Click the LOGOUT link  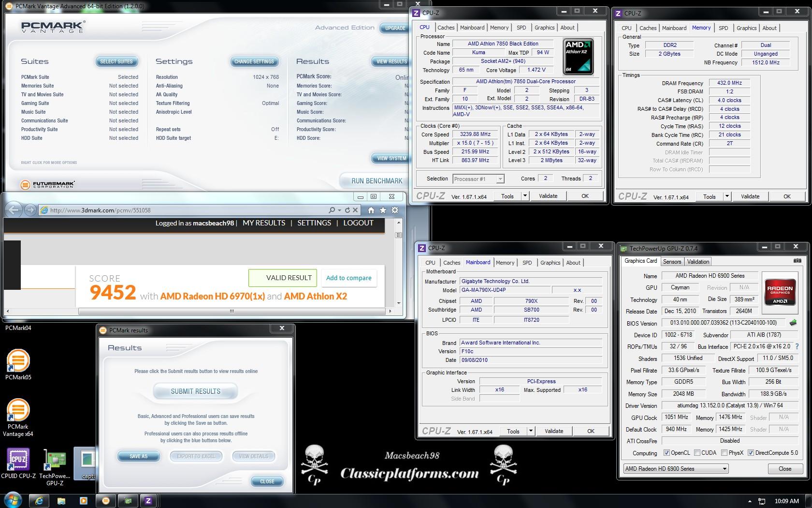(x=358, y=223)
